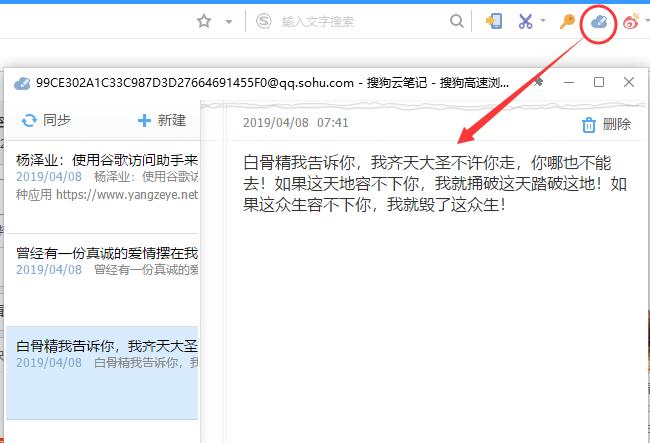Image resolution: width=650 pixels, height=443 pixels.
Task: Open the Weibo toolbar icon
Action: (631, 21)
